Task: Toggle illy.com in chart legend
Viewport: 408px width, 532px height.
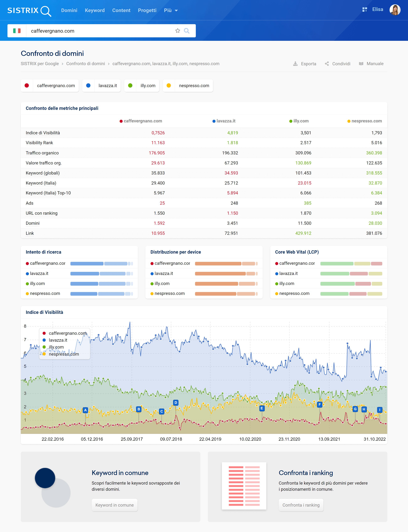Action: pyautogui.click(x=53, y=347)
